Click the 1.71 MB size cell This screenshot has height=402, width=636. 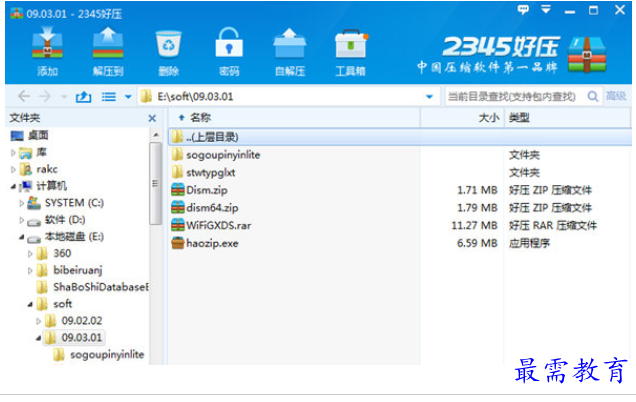(477, 190)
